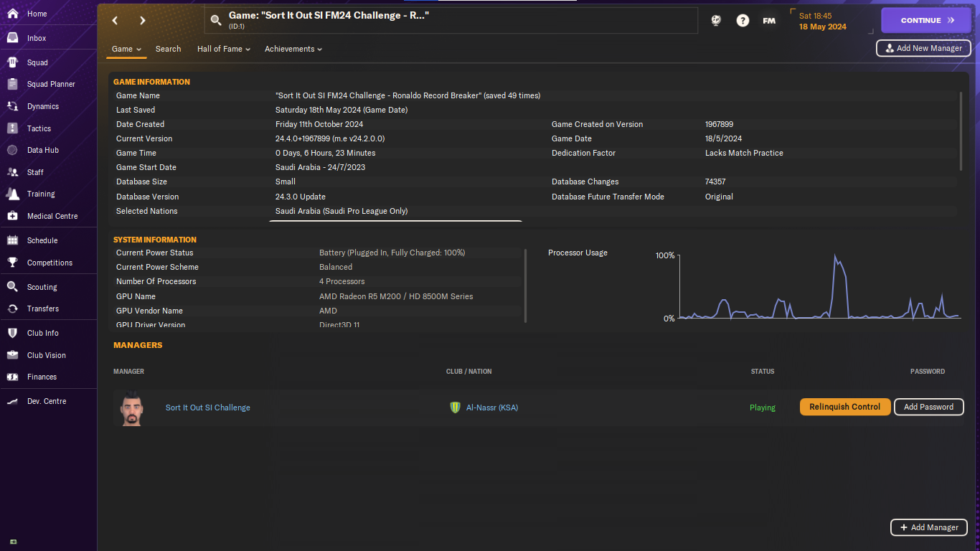Go to Squad shirt icon
980x551 pixels.
tap(13, 62)
